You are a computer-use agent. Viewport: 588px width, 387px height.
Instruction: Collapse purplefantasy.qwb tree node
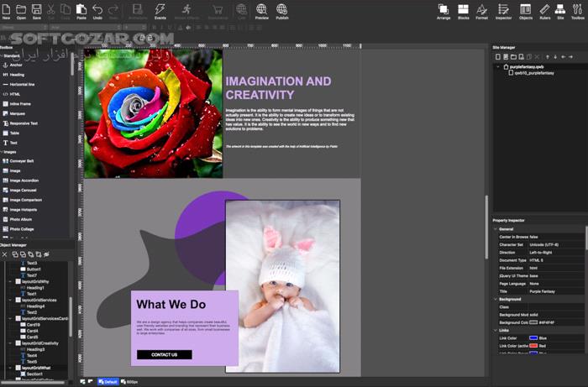click(x=498, y=67)
